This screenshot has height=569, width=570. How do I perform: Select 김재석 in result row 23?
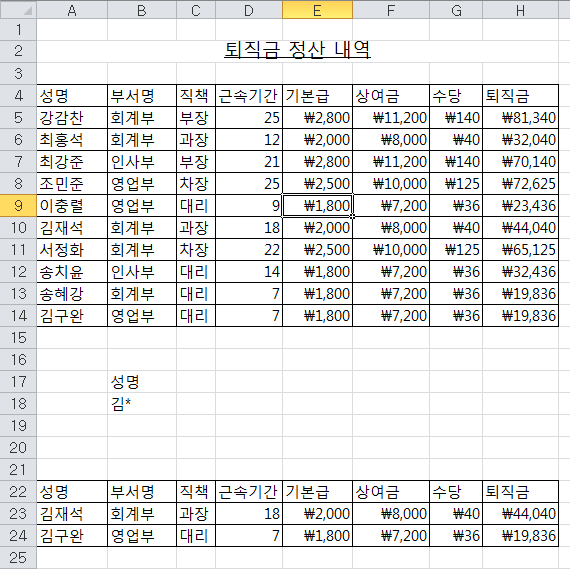pyautogui.click(x=72, y=513)
